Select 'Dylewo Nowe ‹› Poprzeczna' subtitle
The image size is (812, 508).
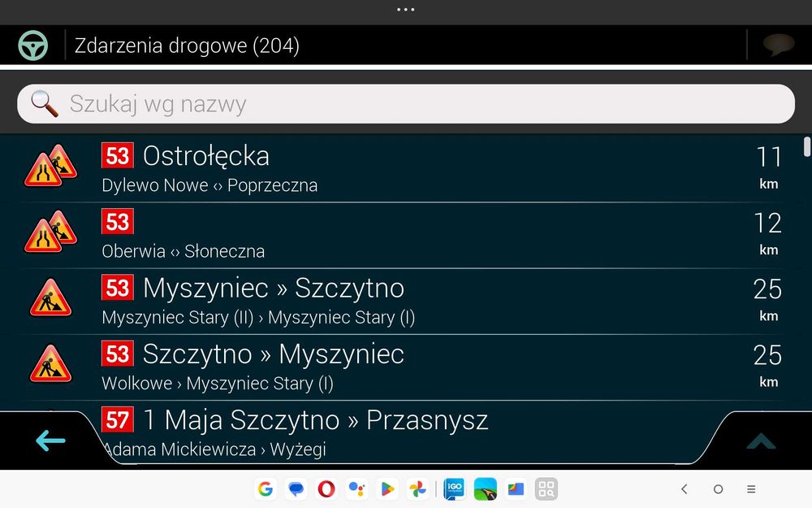click(209, 185)
